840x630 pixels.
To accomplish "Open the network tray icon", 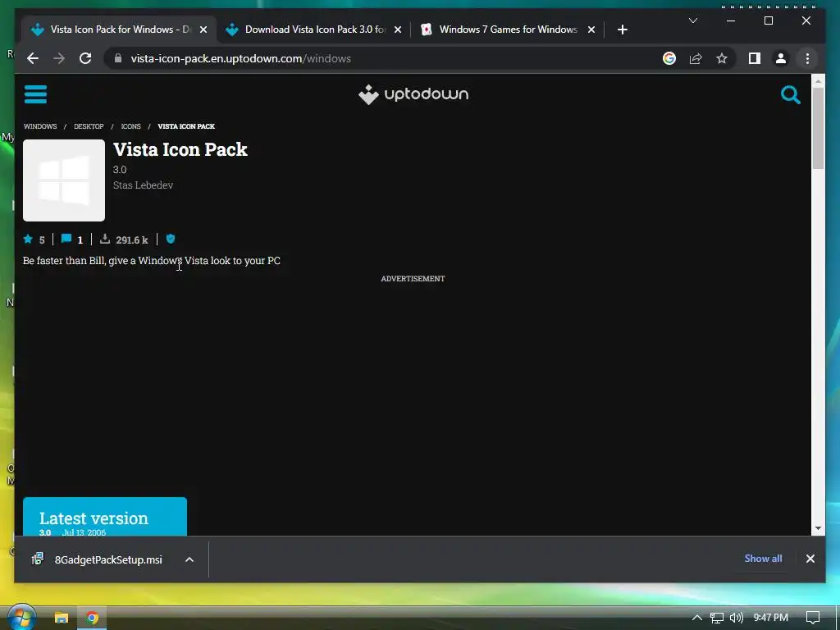I will 717,618.
